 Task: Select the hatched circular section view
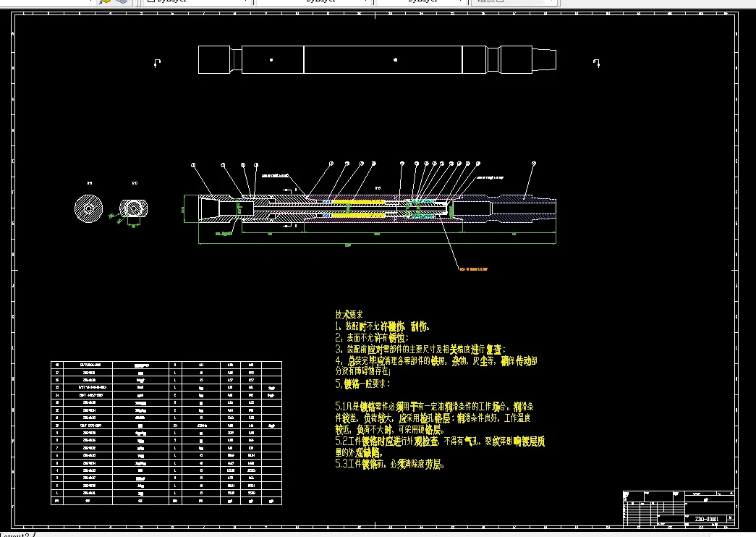(x=89, y=208)
